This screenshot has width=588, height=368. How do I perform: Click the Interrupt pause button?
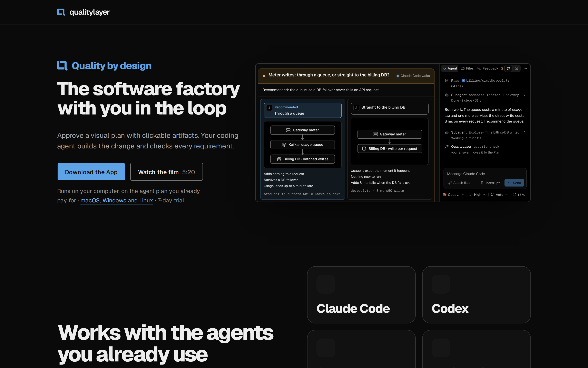[490, 183]
